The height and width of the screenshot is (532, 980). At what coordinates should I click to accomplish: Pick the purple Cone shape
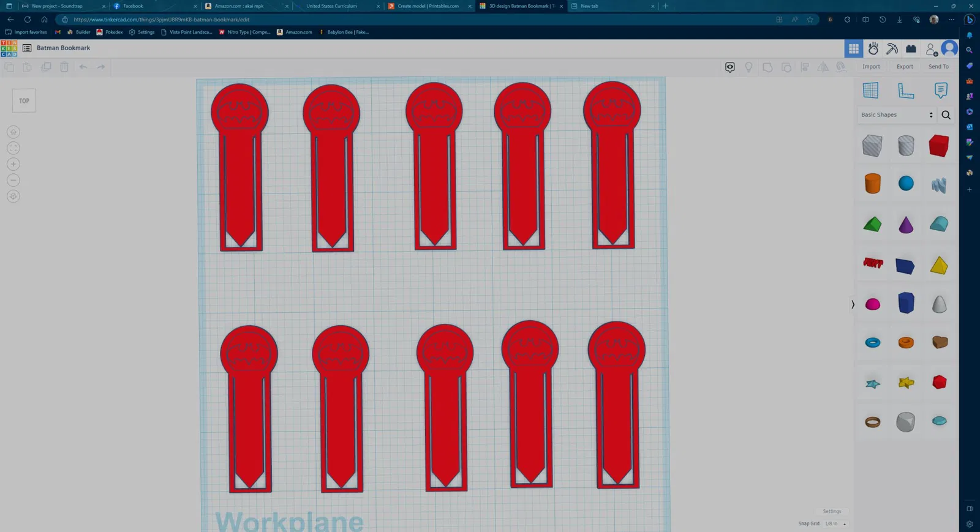point(906,224)
